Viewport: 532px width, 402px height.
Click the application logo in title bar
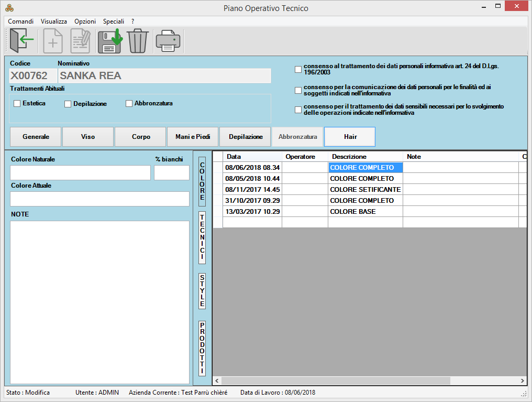pos(9,8)
